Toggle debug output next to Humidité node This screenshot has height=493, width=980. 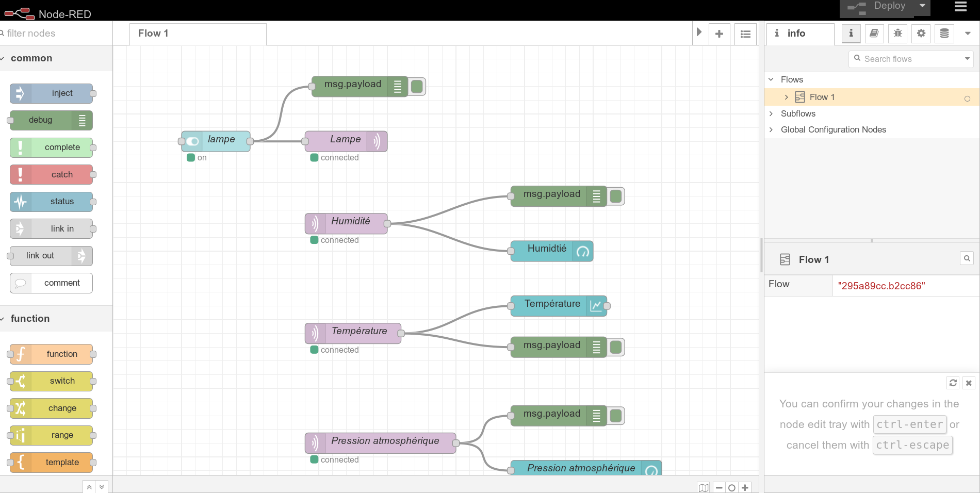pos(616,196)
